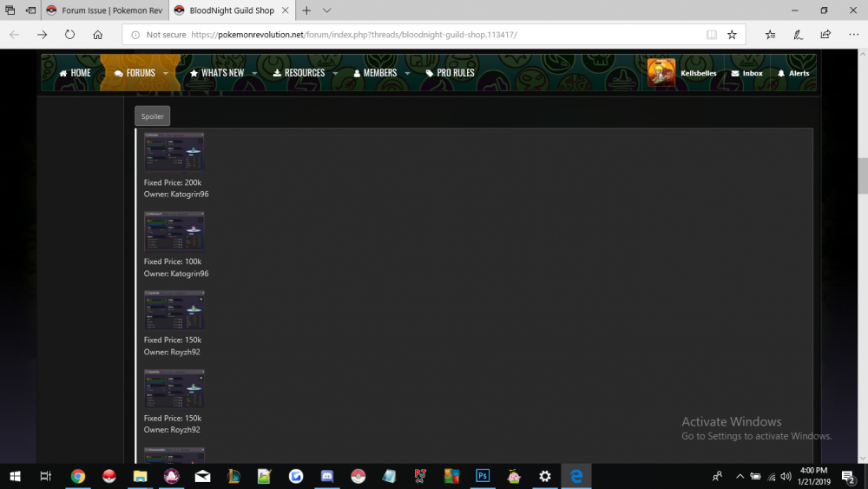The height and width of the screenshot is (489, 868).
Task: Open MEMBERS navigation item
Action: tap(375, 73)
